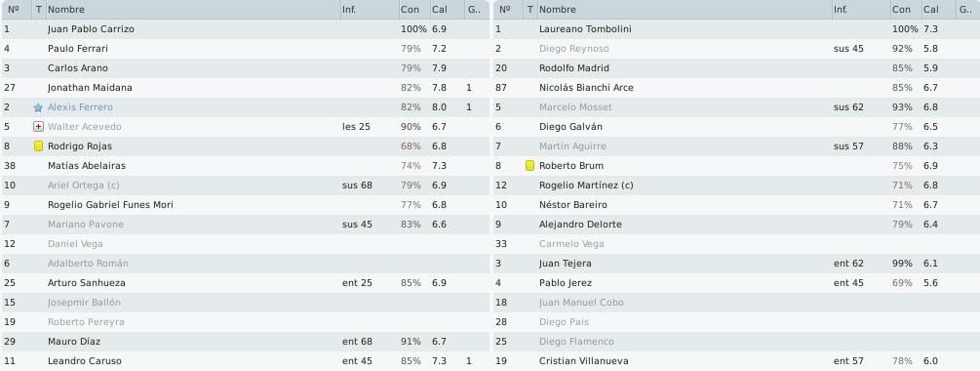This screenshot has width=980, height=371.
Task: Open Leandro Caruso's profile
Action: [85, 361]
